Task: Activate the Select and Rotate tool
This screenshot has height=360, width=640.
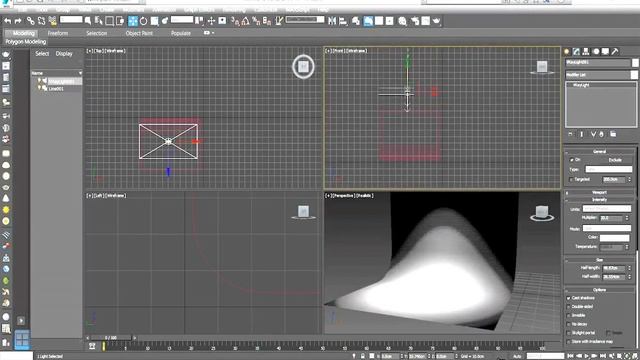Action: [144, 21]
